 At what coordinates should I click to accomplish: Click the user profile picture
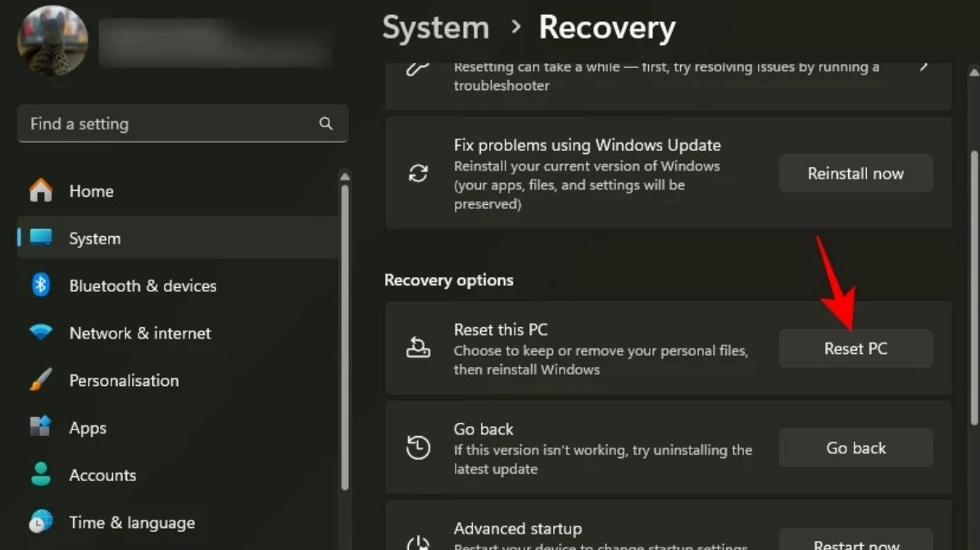pyautogui.click(x=52, y=41)
